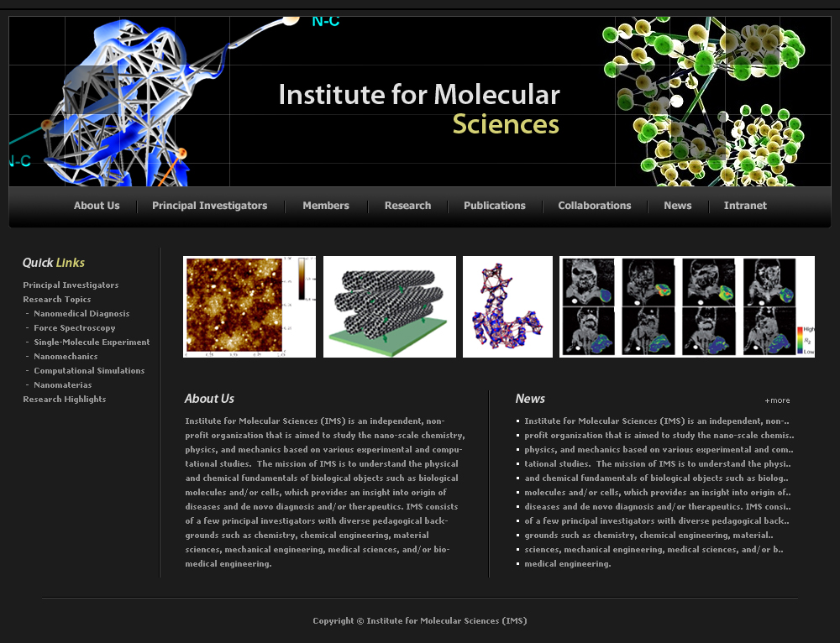
Task: Open the Members page
Action: tap(326, 206)
